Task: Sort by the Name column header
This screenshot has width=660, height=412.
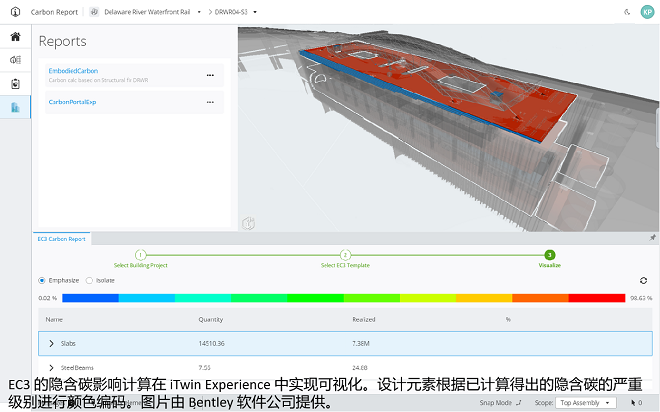Action: point(54,319)
